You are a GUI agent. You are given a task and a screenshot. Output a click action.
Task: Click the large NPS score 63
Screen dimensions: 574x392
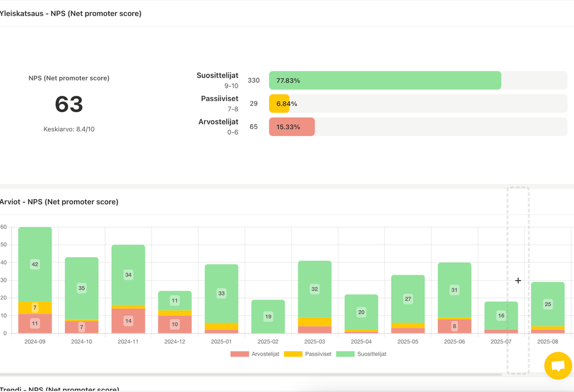click(x=69, y=104)
